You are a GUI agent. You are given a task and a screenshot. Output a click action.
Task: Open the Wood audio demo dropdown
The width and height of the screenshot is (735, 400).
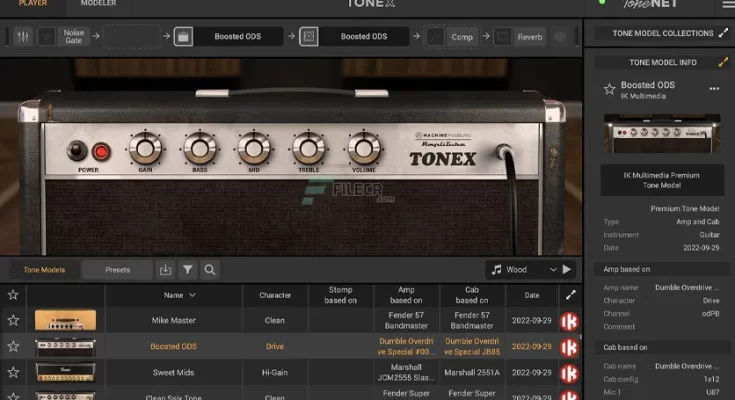pyautogui.click(x=553, y=270)
